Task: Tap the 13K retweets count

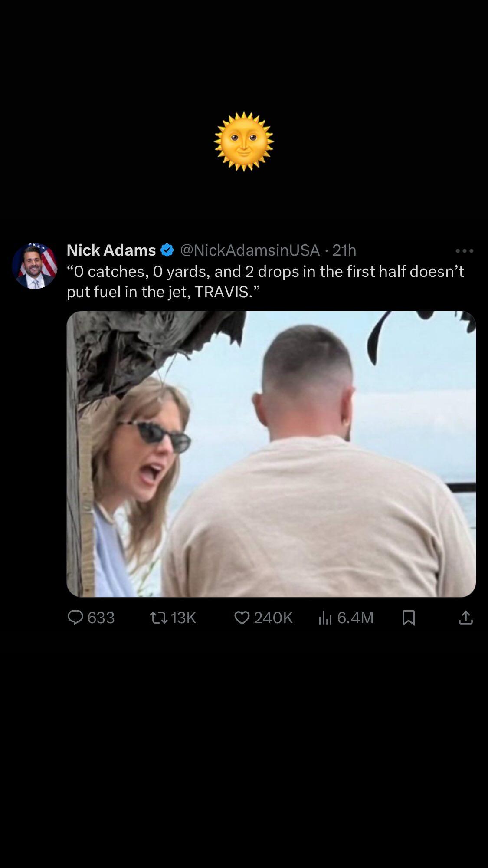Action: tap(183, 618)
